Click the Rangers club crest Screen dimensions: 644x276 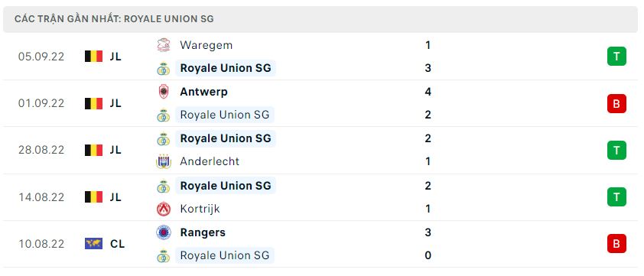(164, 233)
